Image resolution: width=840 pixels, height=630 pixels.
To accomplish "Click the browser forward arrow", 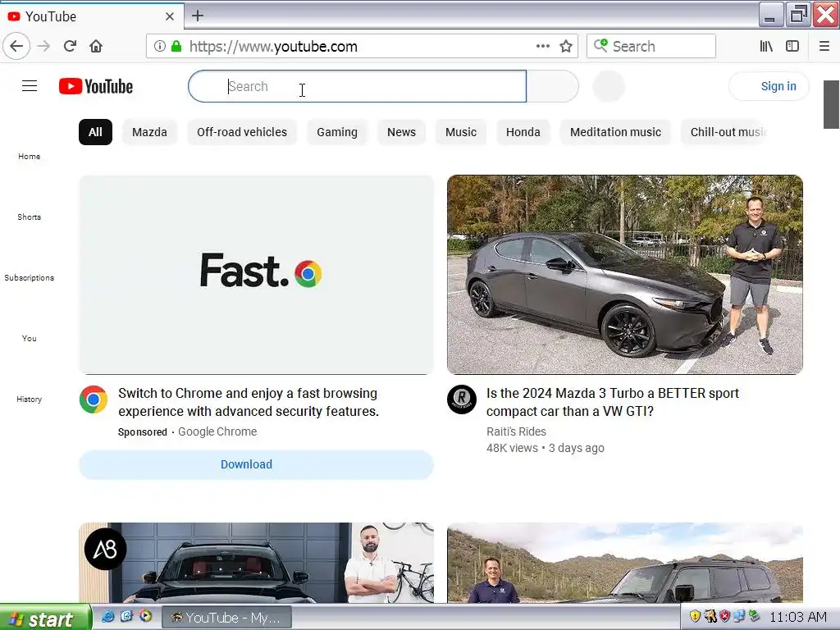I will pos(44,47).
